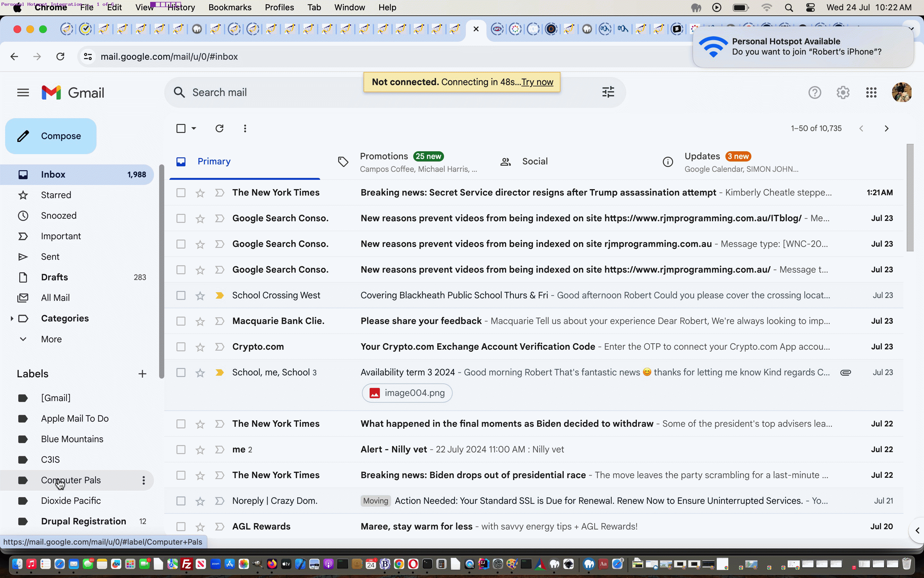Viewport: 924px width, 578px height.
Task: Open the Google account avatar
Action: 902,92
